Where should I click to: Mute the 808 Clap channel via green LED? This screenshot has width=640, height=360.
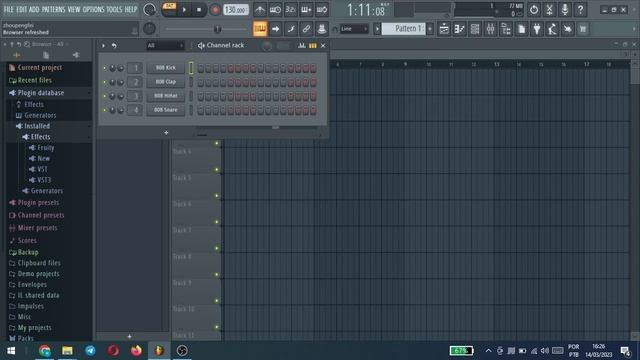[104, 82]
